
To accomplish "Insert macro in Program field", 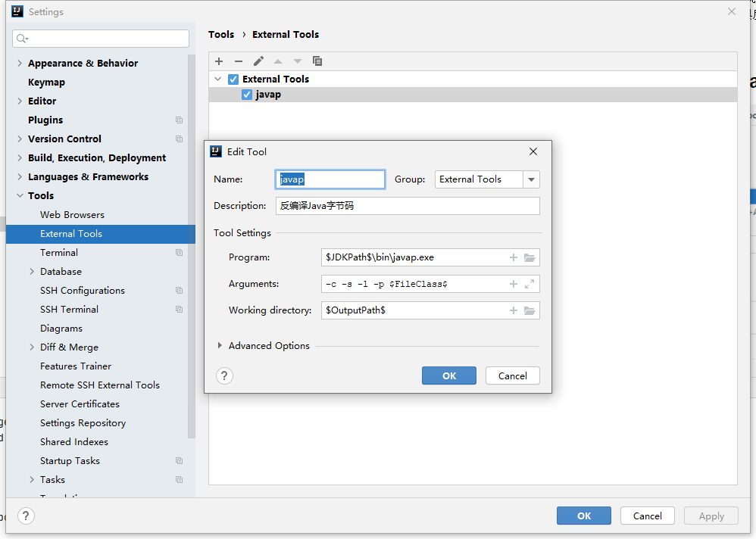I will pos(513,257).
